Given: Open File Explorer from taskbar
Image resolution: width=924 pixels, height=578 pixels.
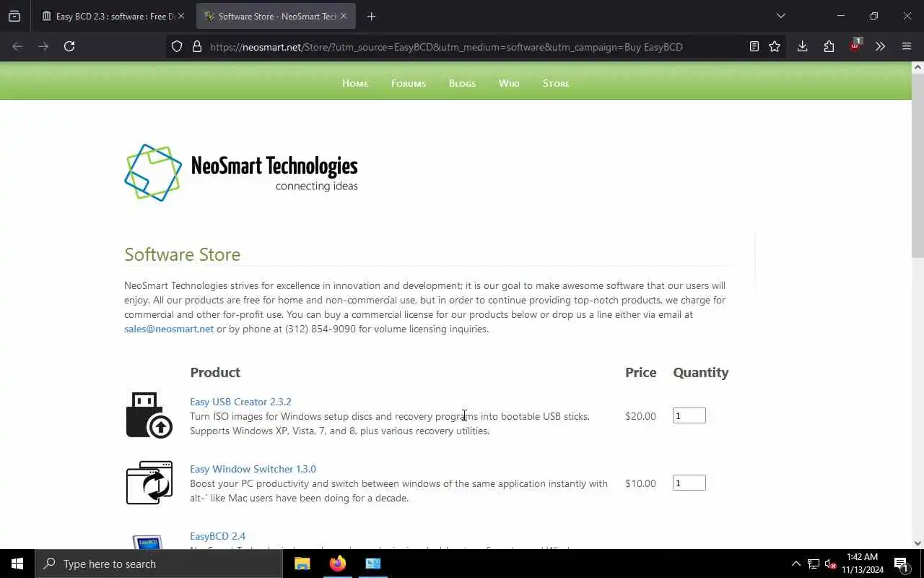Looking at the screenshot, I should (x=302, y=564).
